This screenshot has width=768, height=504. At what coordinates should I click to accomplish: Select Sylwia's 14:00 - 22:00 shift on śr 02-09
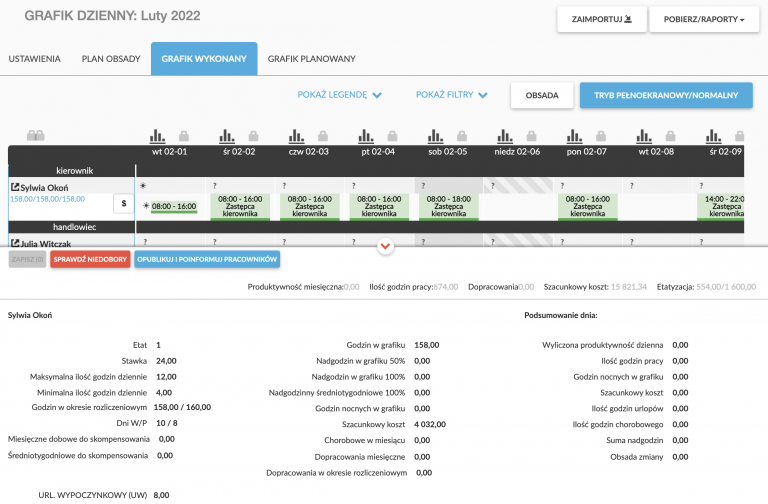point(720,207)
